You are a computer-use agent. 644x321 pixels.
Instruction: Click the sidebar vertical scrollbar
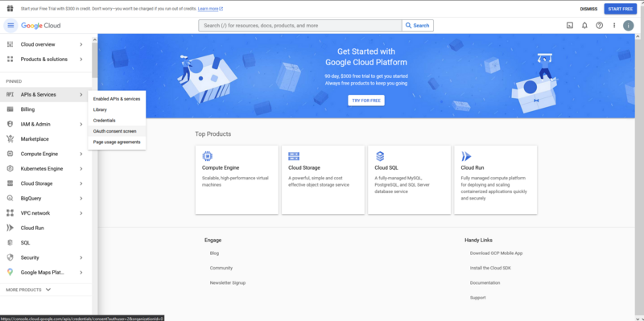[x=94, y=60]
